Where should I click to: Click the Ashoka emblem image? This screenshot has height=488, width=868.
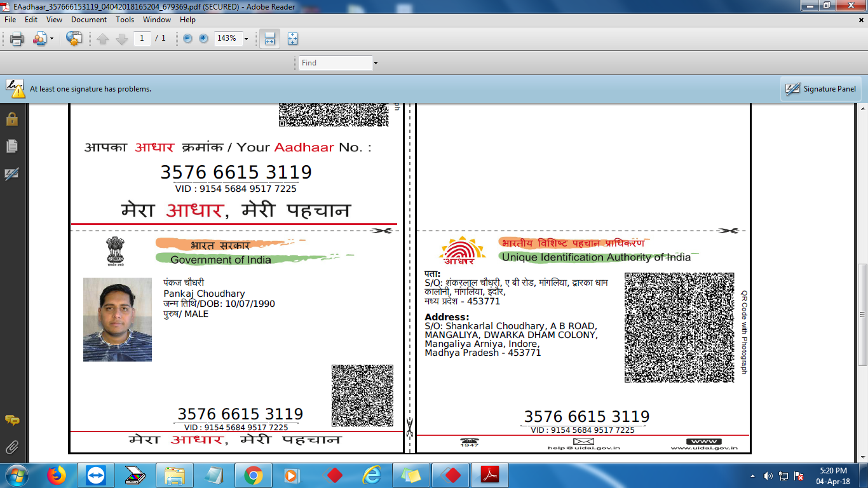point(115,251)
